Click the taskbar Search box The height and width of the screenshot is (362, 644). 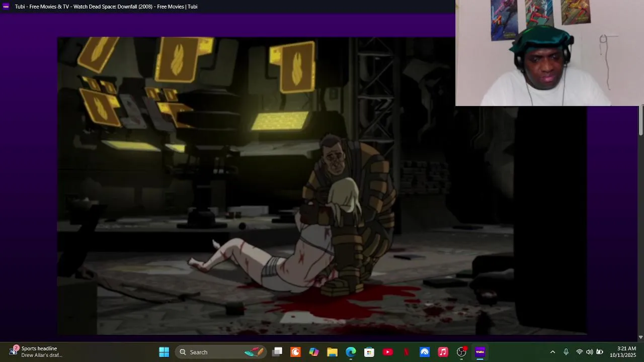[221, 352]
